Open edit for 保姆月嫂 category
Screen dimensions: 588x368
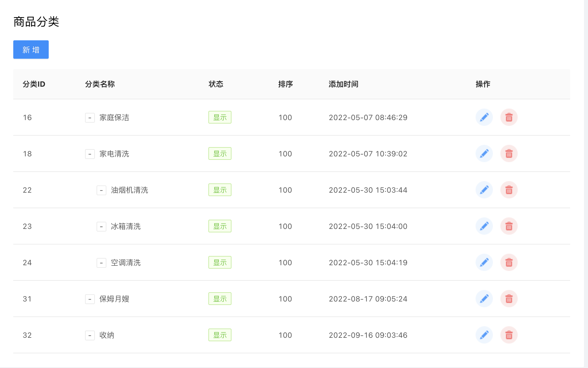[484, 299]
